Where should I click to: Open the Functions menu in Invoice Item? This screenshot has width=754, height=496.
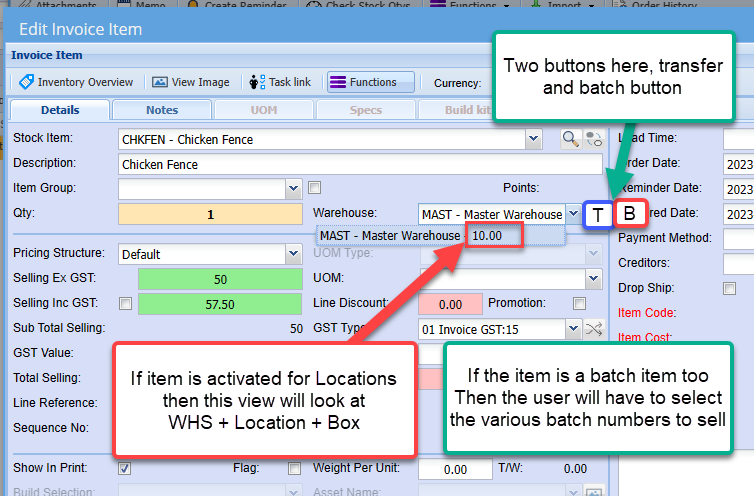pos(370,82)
